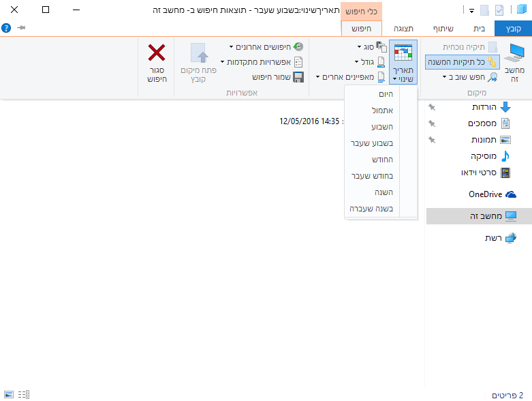Switch to large thumbnails view icon
The width and height of the screenshot is (532, 401).
[9, 394]
